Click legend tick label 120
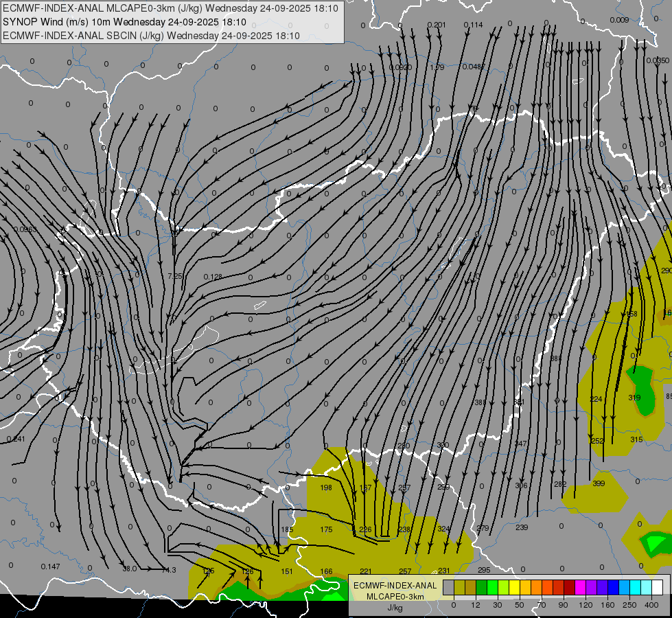672x618 pixels. coord(586,605)
